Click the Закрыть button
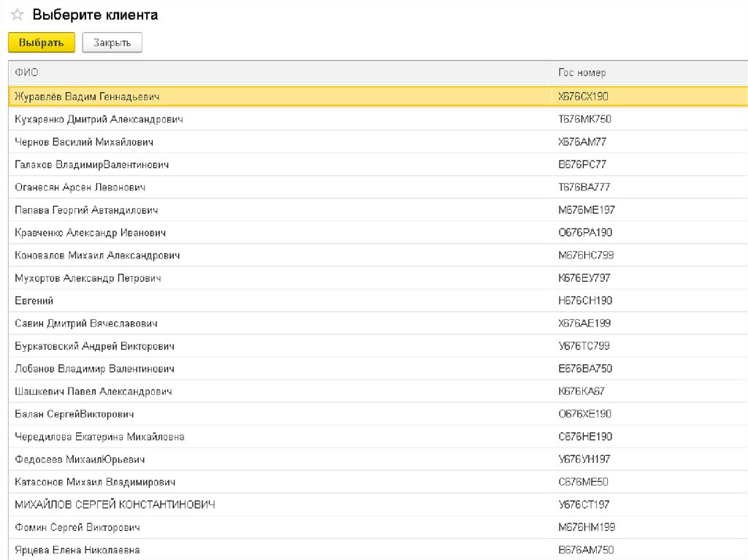The image size is (748, 560). [112, 43]
